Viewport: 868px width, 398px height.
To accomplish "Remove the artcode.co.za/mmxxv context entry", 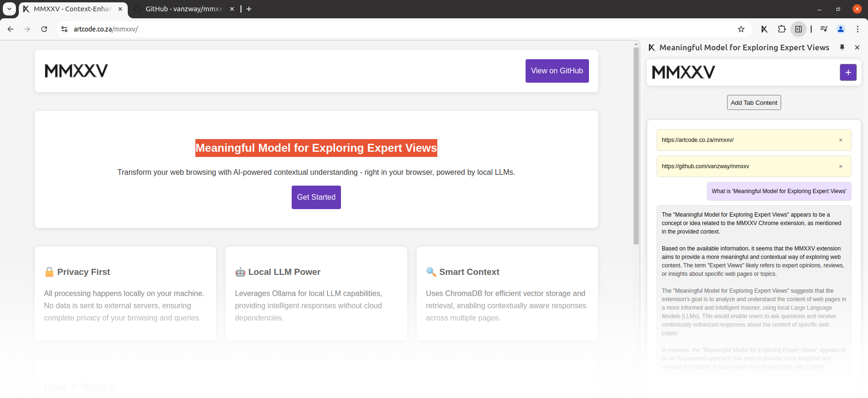I will tap(841, 140).
